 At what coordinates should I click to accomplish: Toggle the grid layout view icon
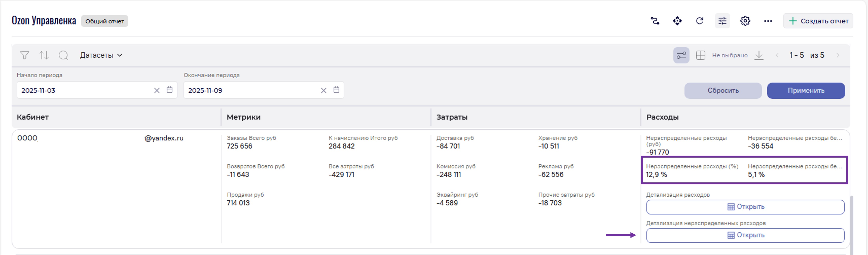click(701, 55)
